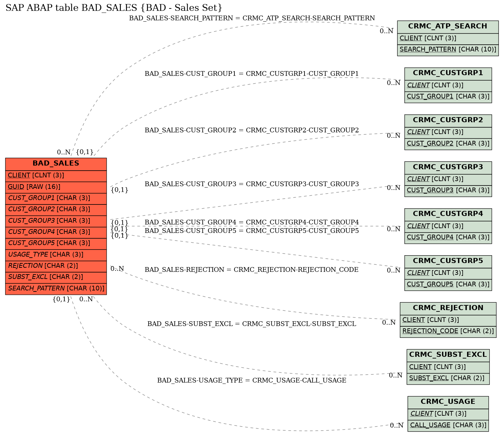Open the CRMC_ATP_SEARCH table header
Image resolution: width=504 pixels, height=435 pixels.
click(448, 27)
